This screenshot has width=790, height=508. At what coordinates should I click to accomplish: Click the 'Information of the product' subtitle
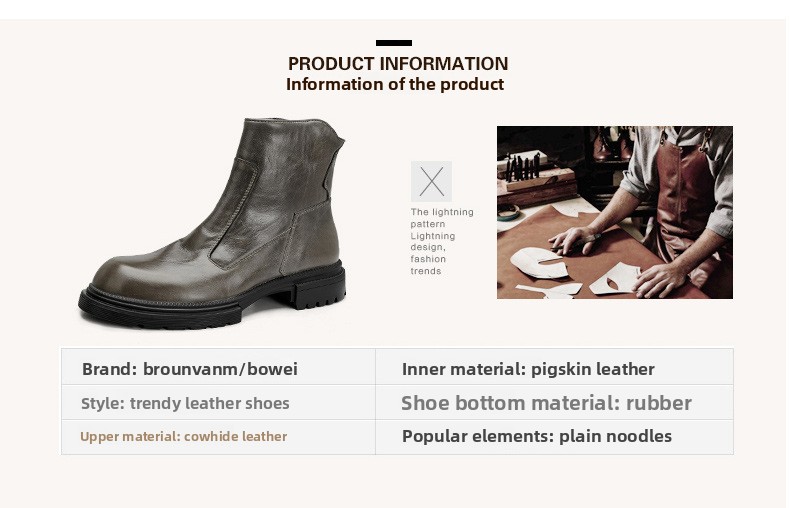click(395, 84)
